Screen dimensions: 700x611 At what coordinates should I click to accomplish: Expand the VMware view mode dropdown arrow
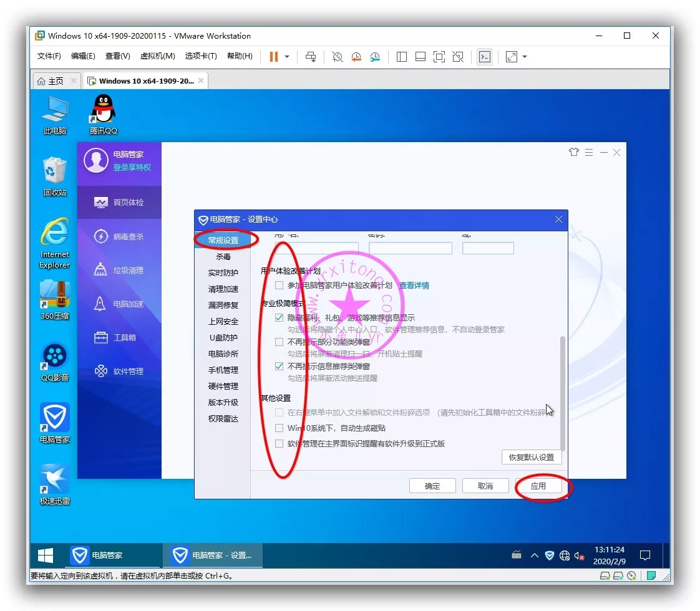pos(525,57)
